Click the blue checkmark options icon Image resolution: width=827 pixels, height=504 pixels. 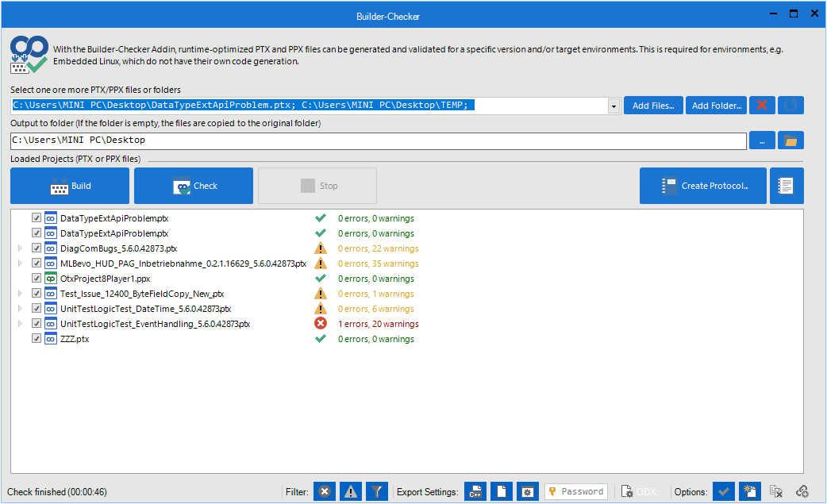point(723,491)
